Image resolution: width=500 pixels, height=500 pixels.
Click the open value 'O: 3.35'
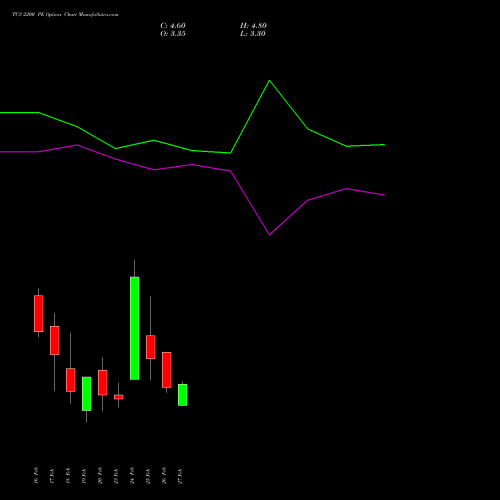tap(173, 34)
